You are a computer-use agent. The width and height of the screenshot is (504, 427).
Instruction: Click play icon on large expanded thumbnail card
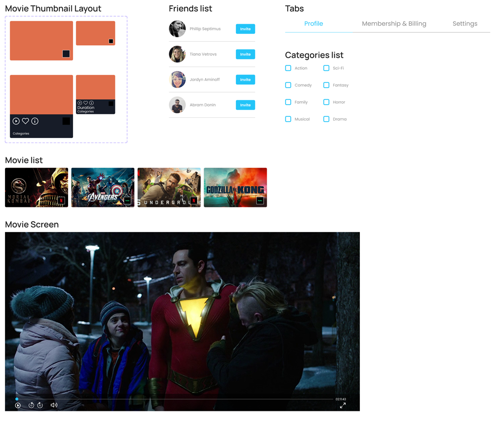pos(16,121)
